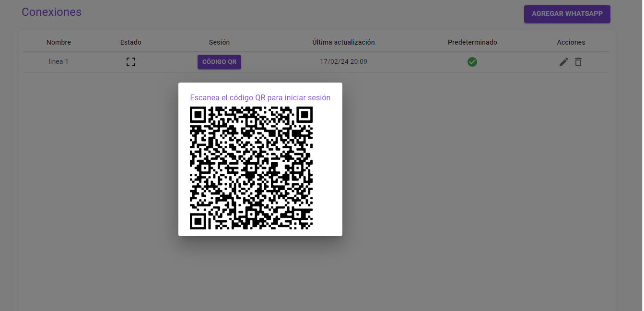Click the 'Acciones' column header
The width and height of the screenshot is (644, 311).
click(571, 42)
